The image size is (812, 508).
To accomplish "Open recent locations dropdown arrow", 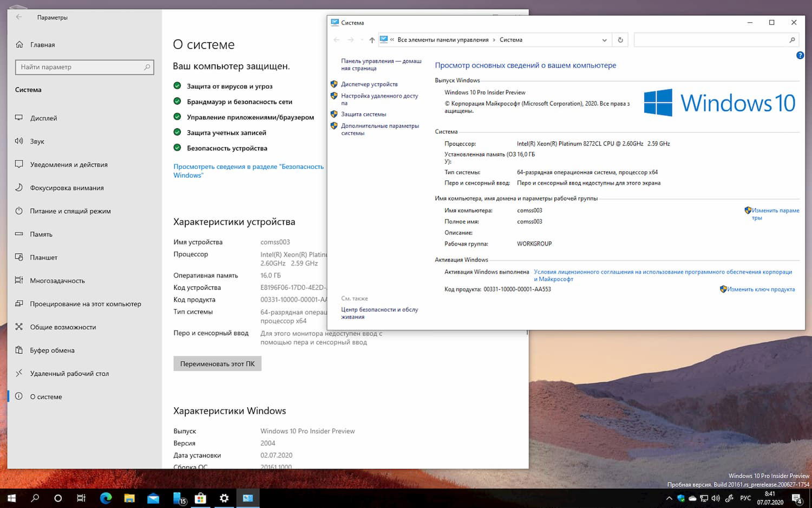I will [x=362, y=40].
